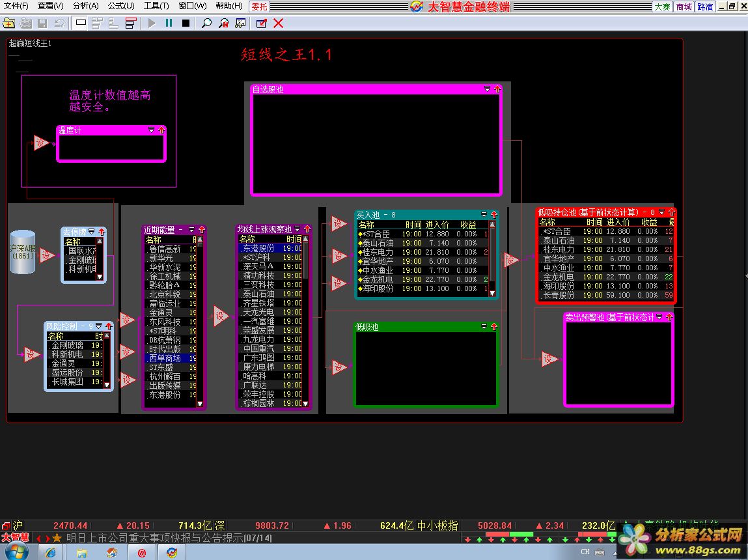Viewport: 748px width, 560px height.
Task: Open the 低吸池 panel dropdown arrow
Action: [x=484, y=327]
